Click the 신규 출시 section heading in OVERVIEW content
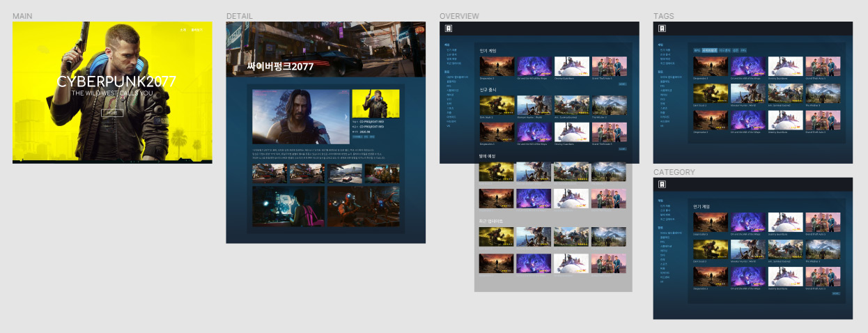Image resolution: width=868 pixels, height=333 pixels. pos(488,91)
